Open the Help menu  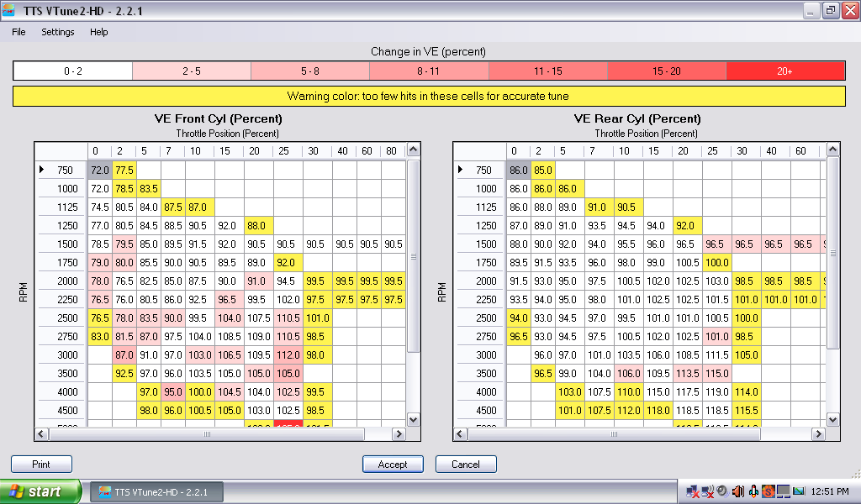click(99, 32)
